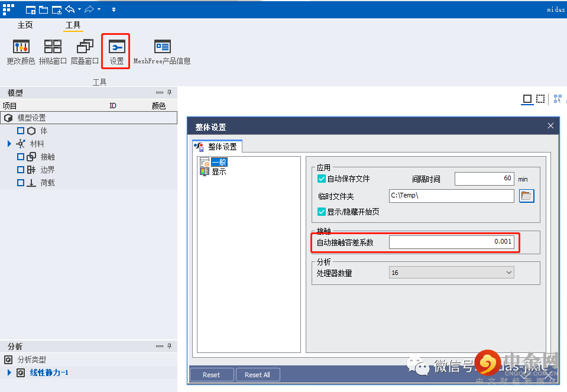This screenshot has width=567, height=392.
Task: Collapse the 分析 panel with the dash icon
Action: (x=160, y=346)
